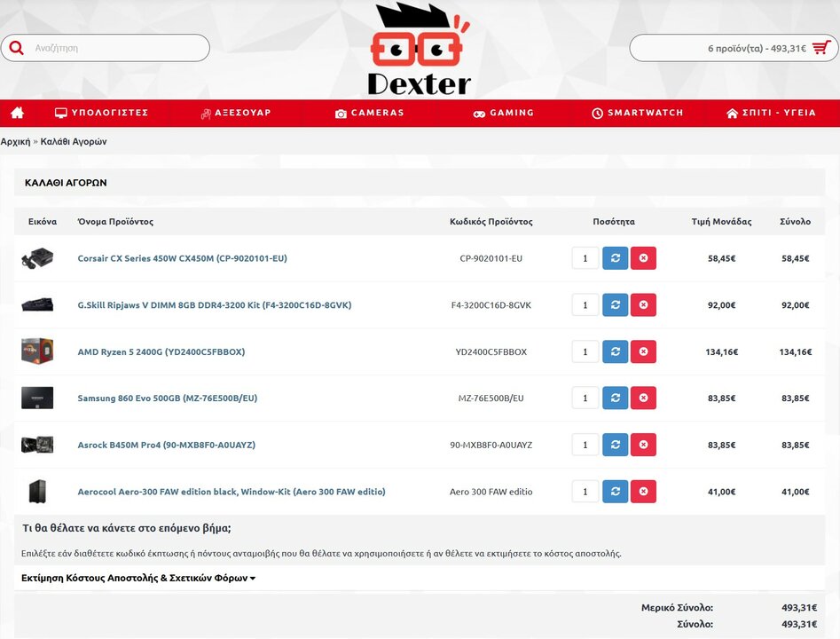The height and width of the screenshot is (639, 840).
Task: Remove G.Skill Ripjaws from the cart
Action: pos(643,305)
